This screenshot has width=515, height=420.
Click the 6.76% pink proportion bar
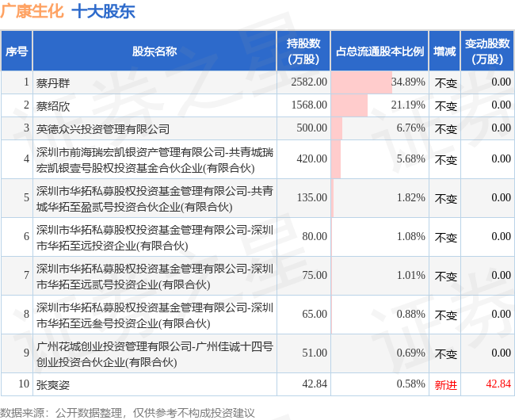tap(337, 128)
